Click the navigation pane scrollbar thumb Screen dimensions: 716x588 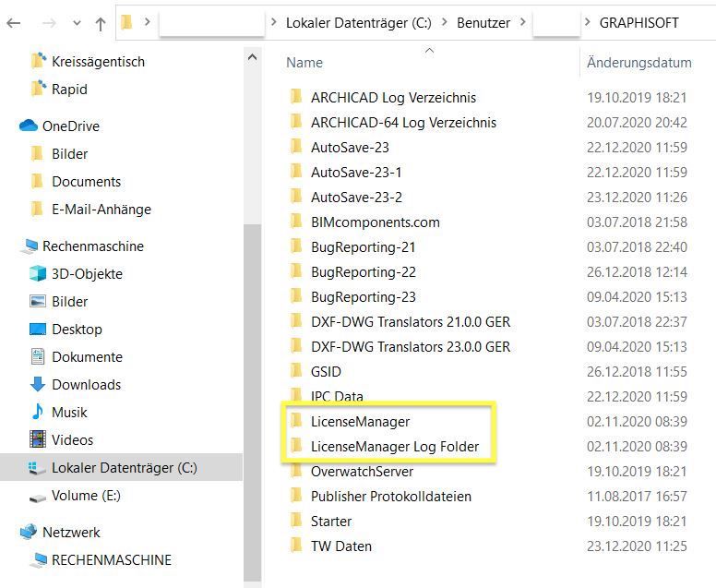tap(252, 403)
